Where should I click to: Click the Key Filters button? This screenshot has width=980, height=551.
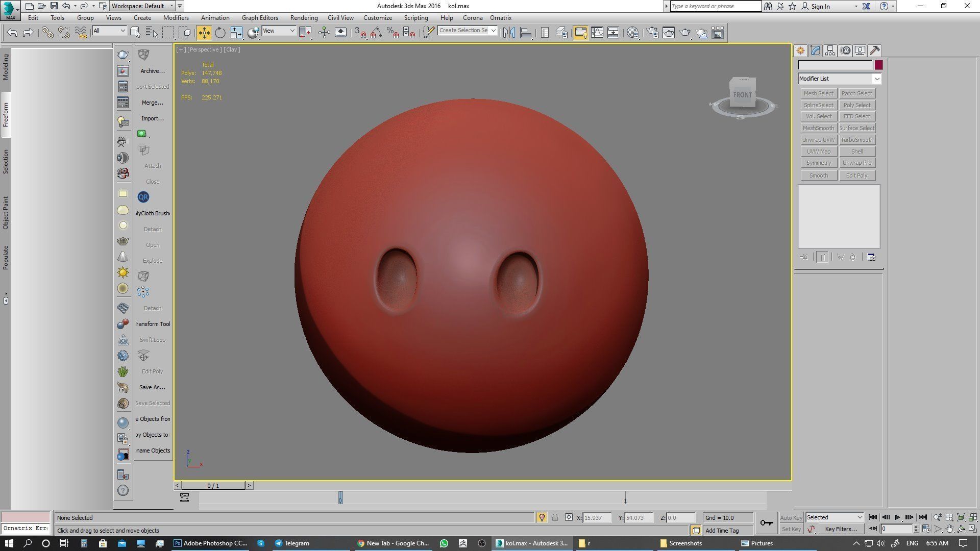841,529
